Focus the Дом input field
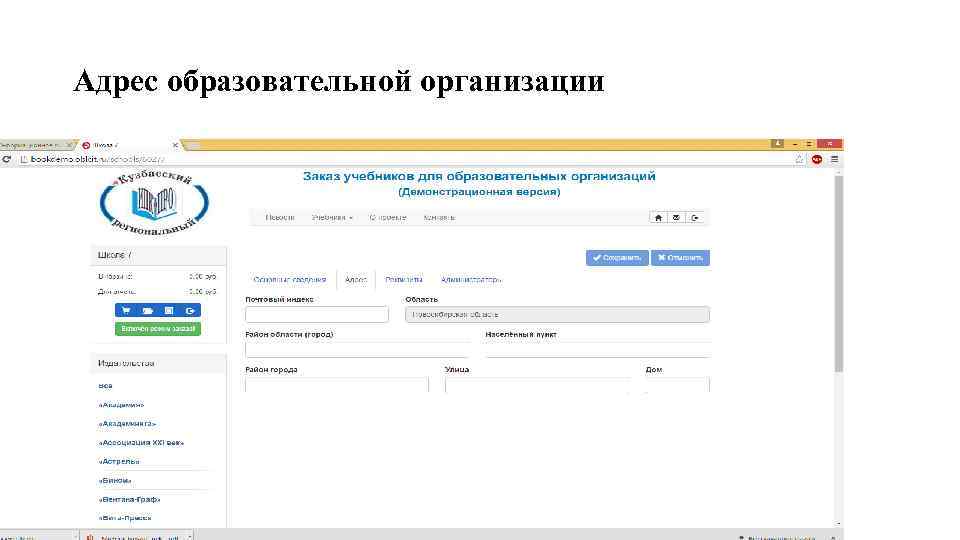The width and height of the screenshot is (960, 540). tap(678, 384)
